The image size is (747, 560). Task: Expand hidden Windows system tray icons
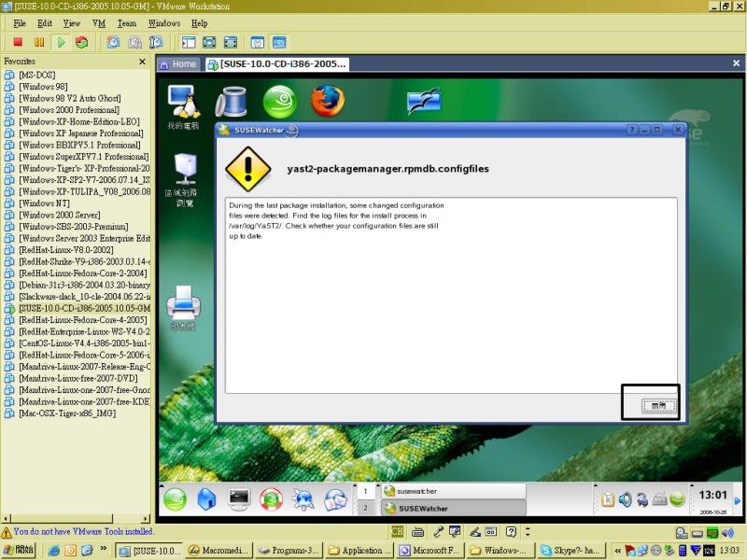coord(617,551)
